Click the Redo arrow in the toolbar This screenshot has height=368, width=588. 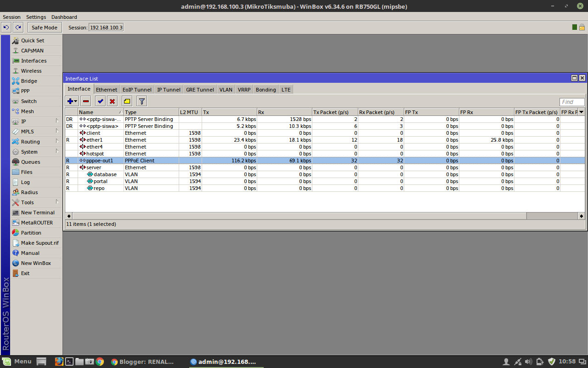point(18,28)
